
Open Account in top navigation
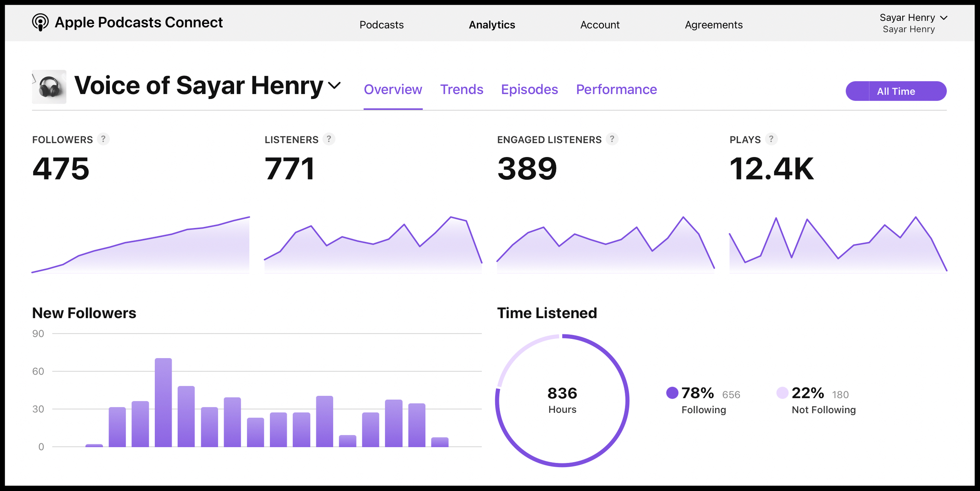[600, 25]
